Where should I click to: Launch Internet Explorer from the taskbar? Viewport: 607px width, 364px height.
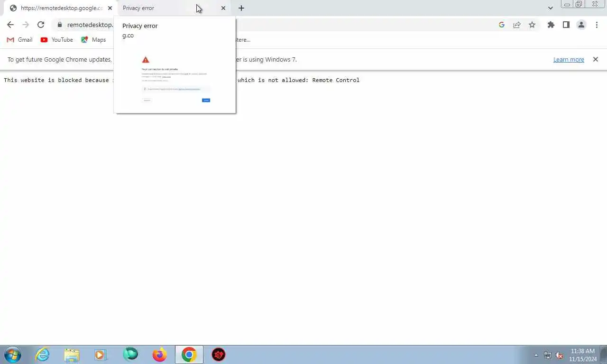point(43,355)
